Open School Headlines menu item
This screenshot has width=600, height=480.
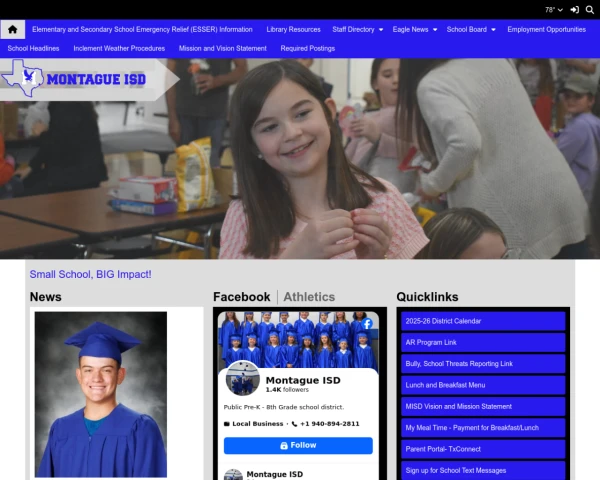coord(33,49)
